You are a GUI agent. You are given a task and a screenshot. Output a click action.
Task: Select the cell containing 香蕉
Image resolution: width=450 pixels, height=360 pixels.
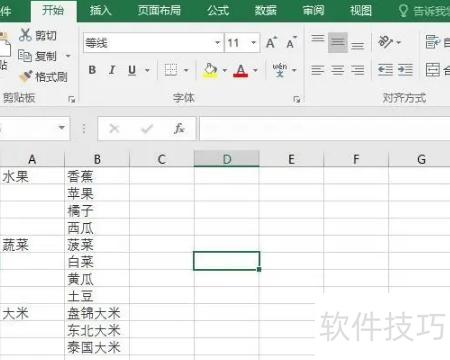(x=97, y=176)
